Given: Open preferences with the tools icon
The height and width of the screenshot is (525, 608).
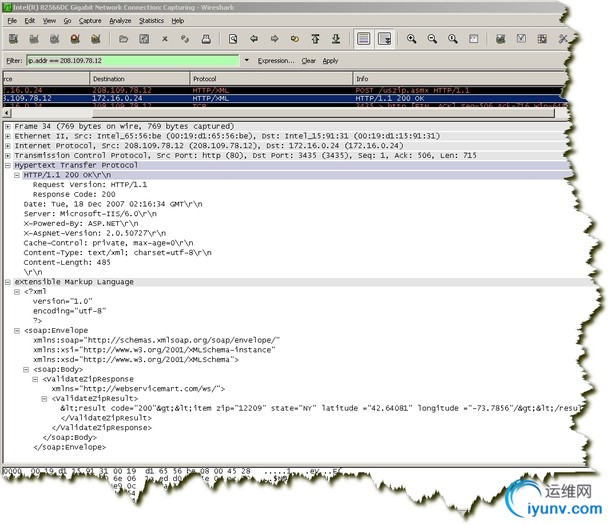Looking at the screenshot, I should click(563, 39).
